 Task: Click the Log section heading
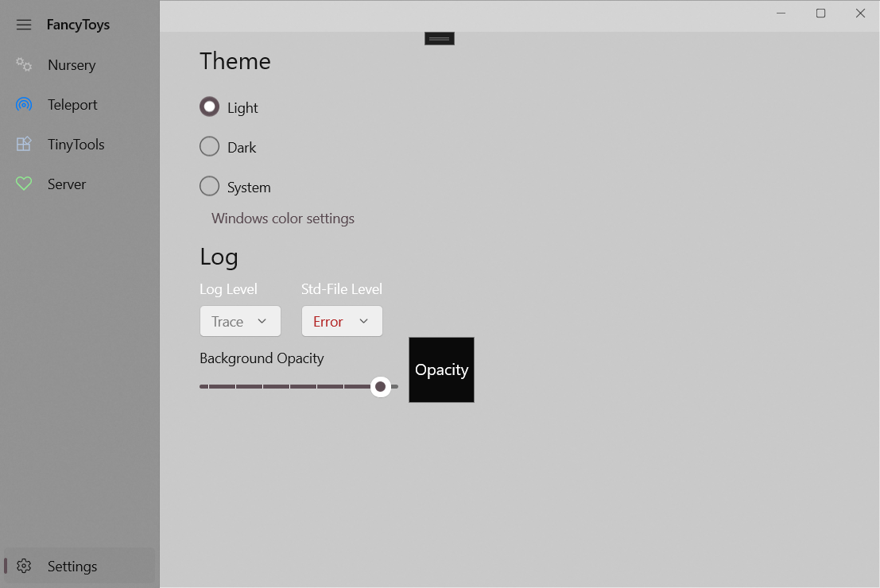219,257
